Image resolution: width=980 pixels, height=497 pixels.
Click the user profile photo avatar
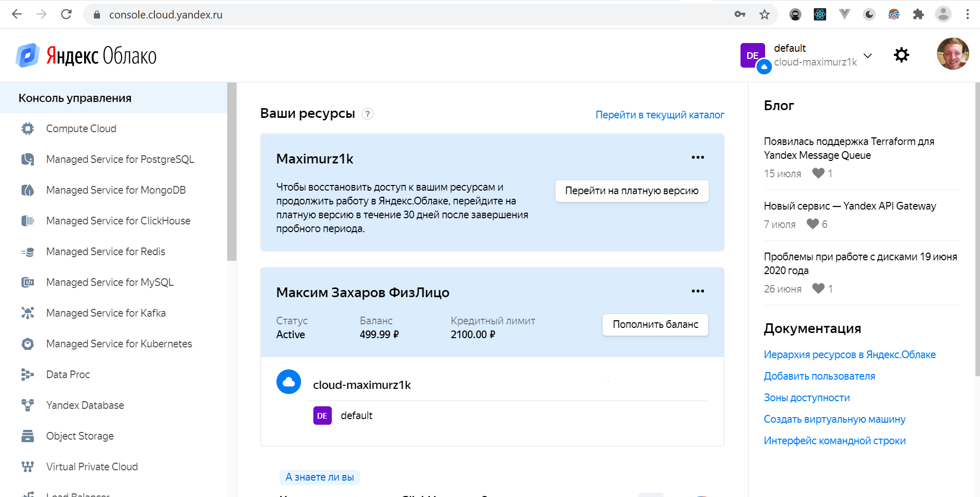tap(953, 54)
